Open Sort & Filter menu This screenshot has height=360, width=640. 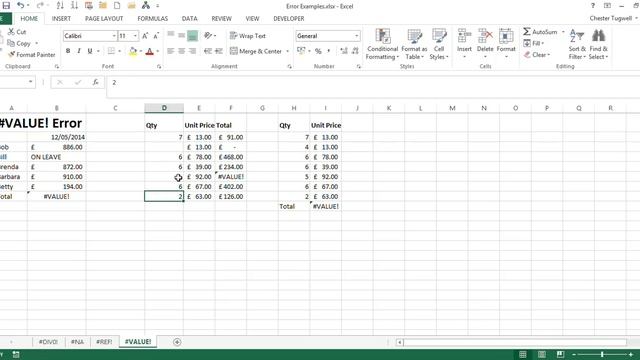577,44
